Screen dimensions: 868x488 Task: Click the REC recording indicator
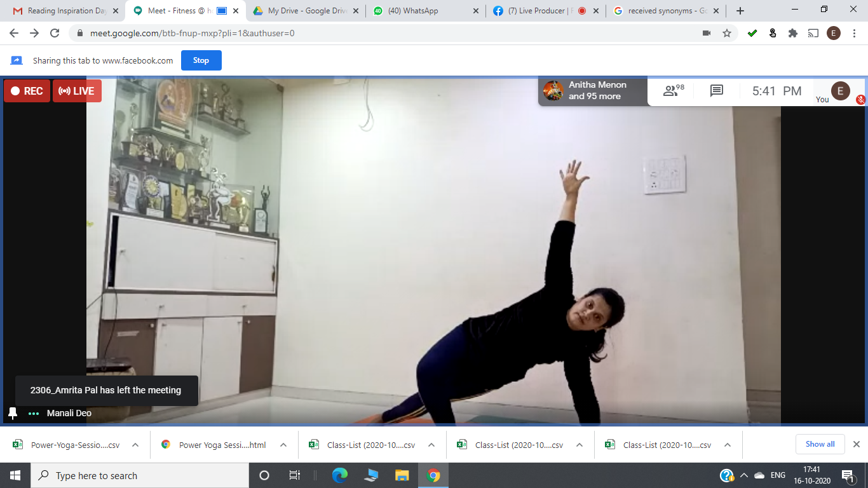pyautogui.click(x=26, y=90)
